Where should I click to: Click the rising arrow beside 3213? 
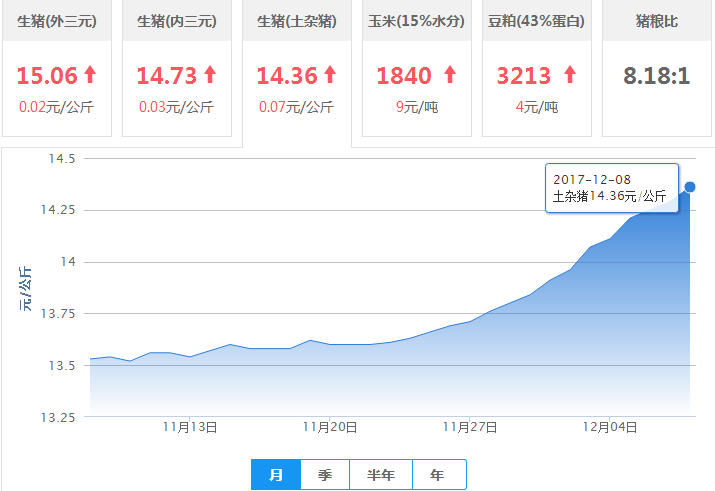(x=570, y=74)
